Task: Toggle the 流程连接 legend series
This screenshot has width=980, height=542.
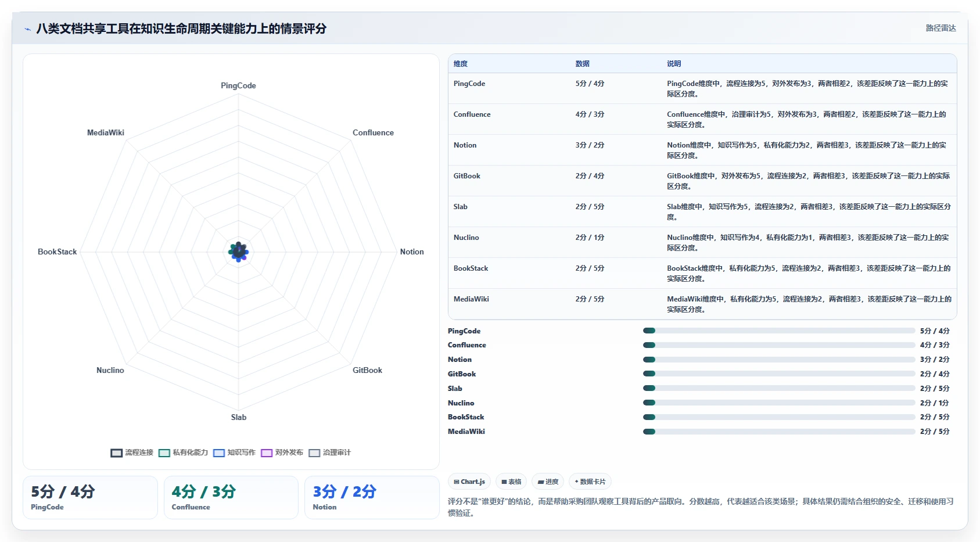Action: point(132,453)
